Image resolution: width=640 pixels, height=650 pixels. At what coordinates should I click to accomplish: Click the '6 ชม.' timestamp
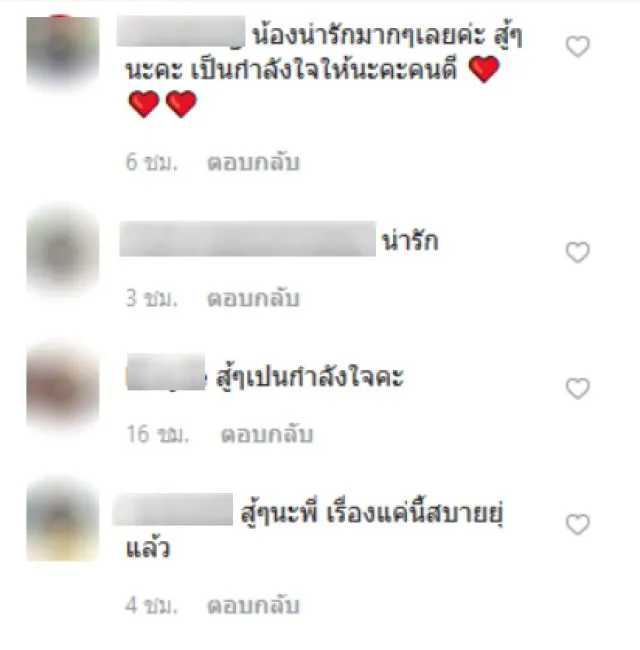pos(151,162)
